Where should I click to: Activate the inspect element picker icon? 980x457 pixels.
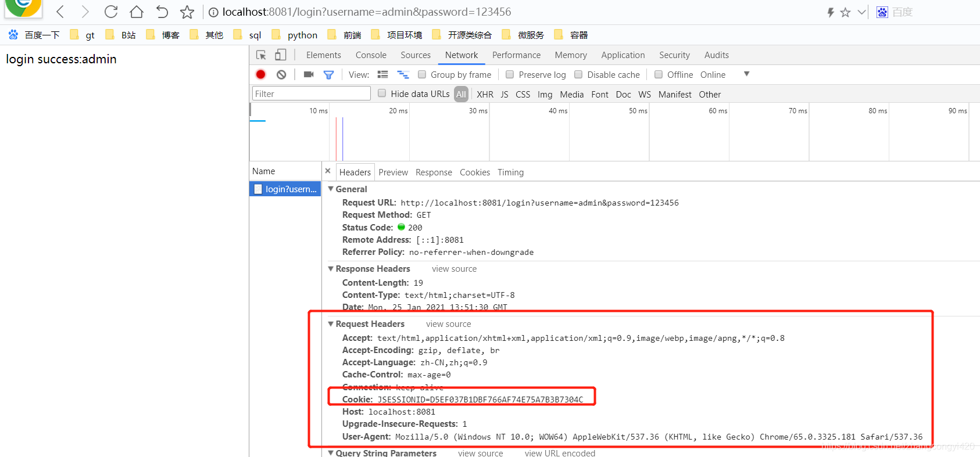[x=261, y=55]
